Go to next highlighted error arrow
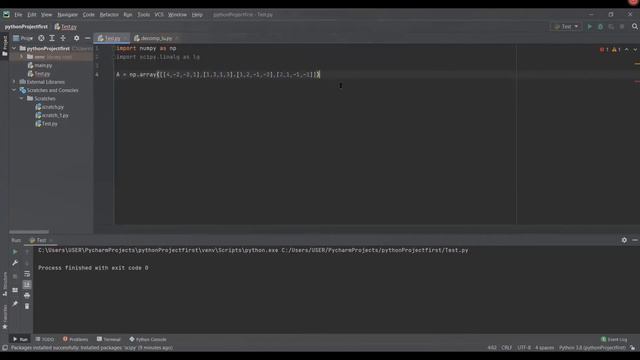 click(635, 50)
